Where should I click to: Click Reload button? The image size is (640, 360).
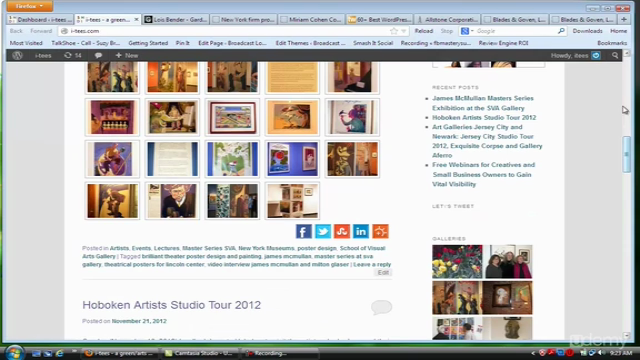(424, 31)
